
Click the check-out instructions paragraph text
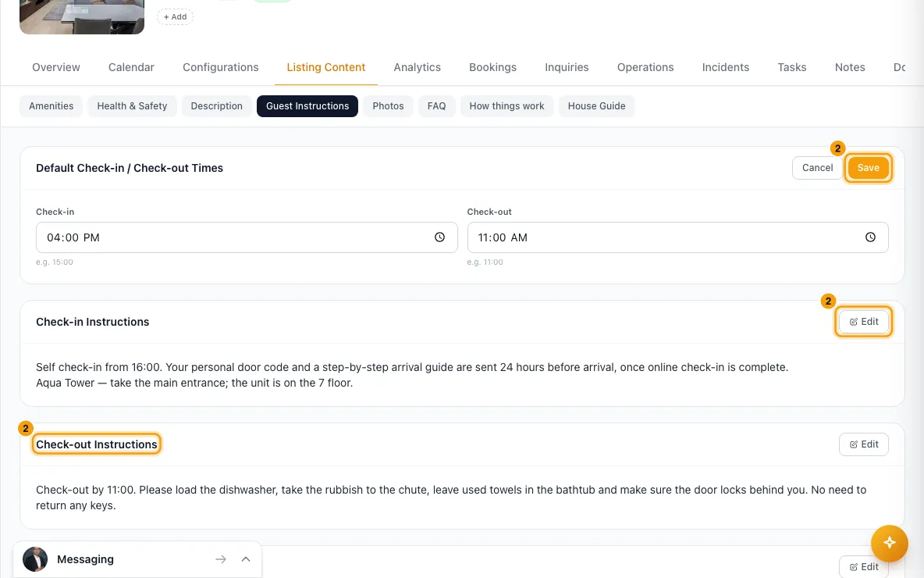point(451,498)
